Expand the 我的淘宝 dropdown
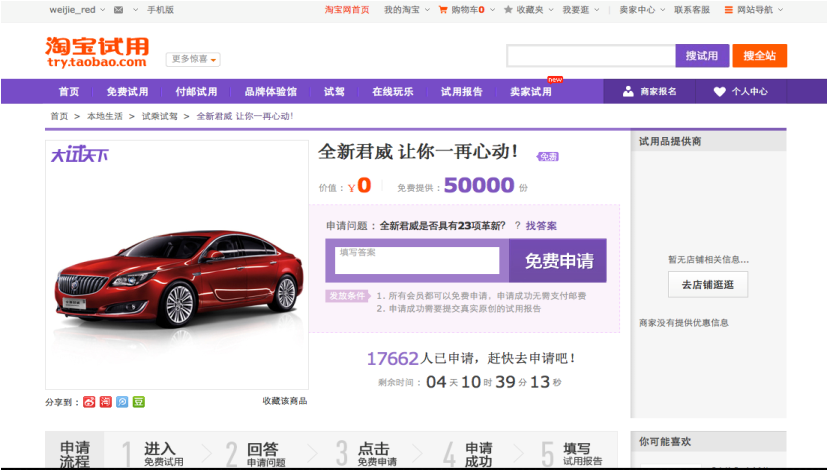 [427, 9]
